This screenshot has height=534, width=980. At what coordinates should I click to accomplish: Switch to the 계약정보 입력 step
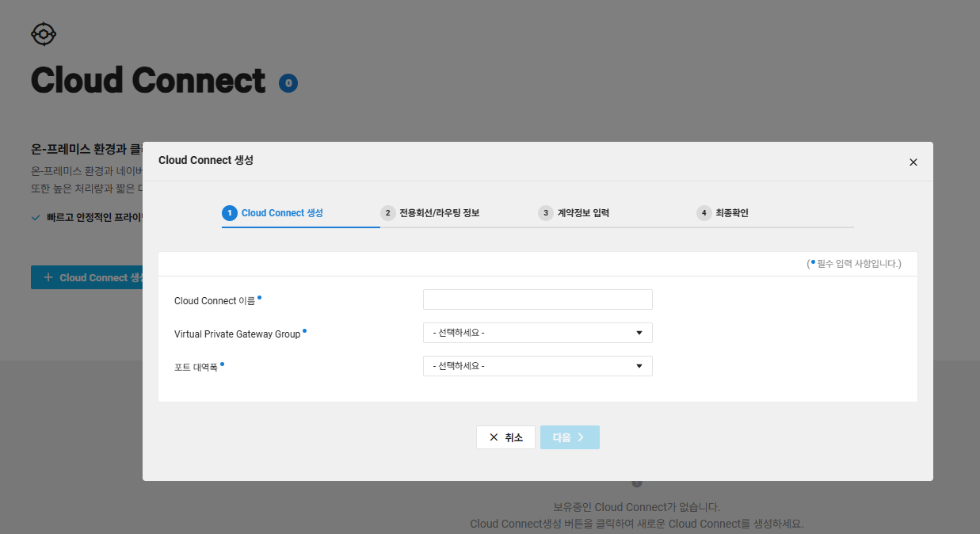click(x=574, y=213)
